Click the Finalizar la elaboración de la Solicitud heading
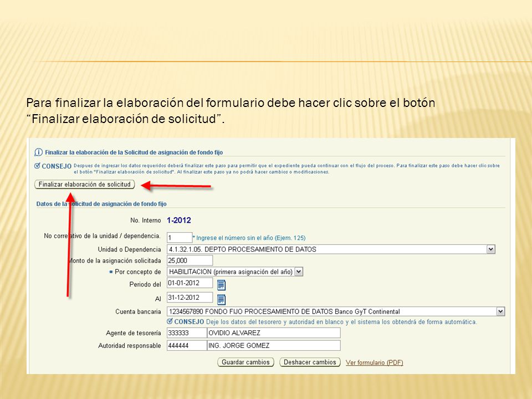Viewport: 532px width, 399px height. (x=134, y=152)
